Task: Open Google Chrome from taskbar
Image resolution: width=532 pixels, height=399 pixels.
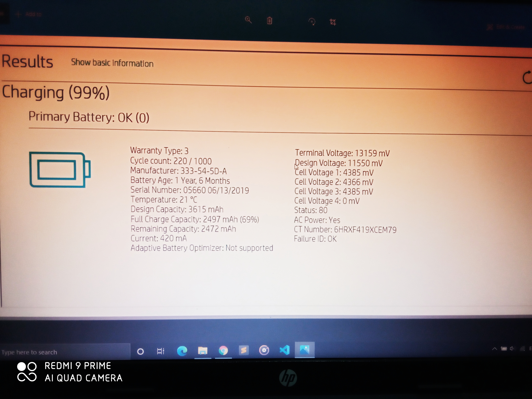Action: [223, 350]
